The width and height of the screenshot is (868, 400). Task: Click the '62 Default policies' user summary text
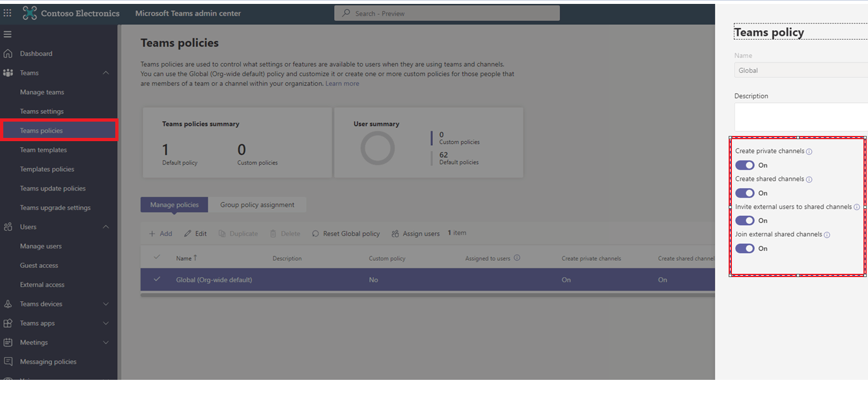459,158
